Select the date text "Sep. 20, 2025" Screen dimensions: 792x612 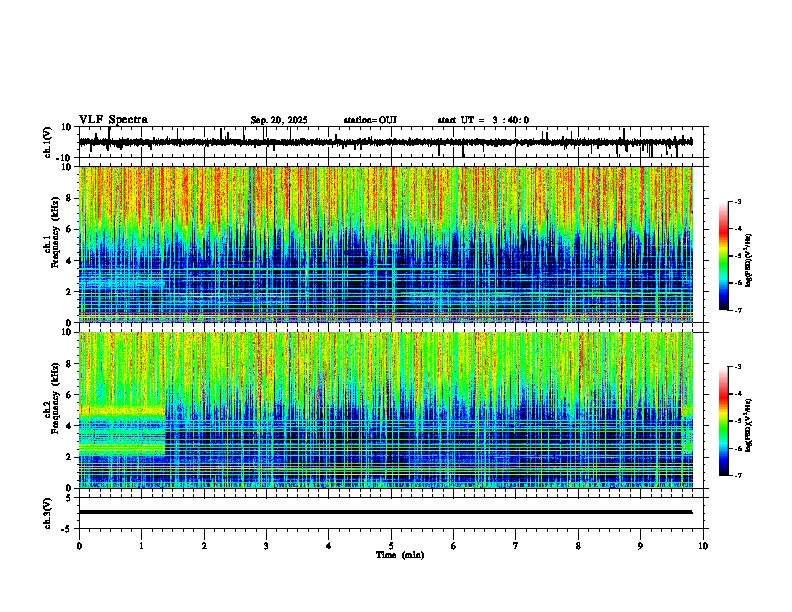(x=279, y=120)
